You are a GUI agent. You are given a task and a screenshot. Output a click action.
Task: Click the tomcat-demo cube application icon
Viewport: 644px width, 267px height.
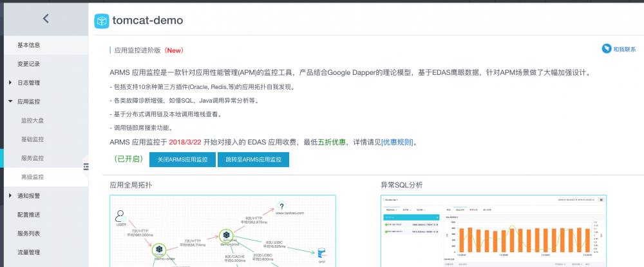(102, 21)
